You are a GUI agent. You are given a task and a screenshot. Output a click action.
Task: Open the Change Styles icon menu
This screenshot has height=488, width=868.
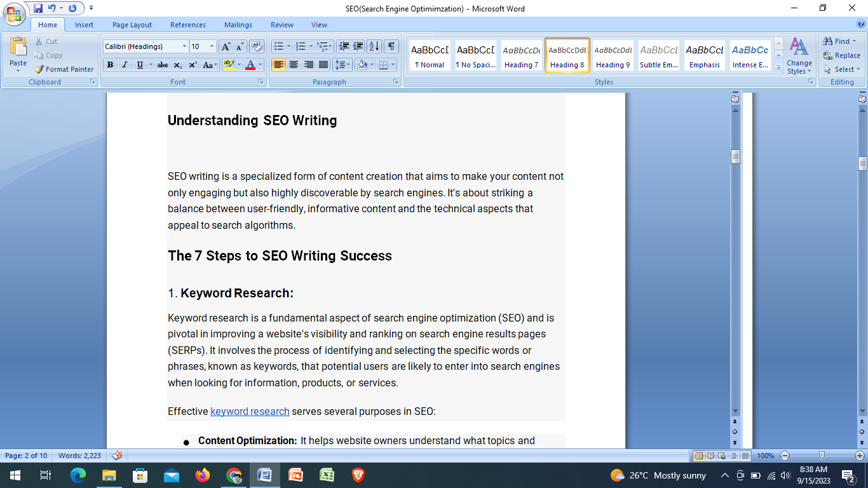click(x=799, y=56)
